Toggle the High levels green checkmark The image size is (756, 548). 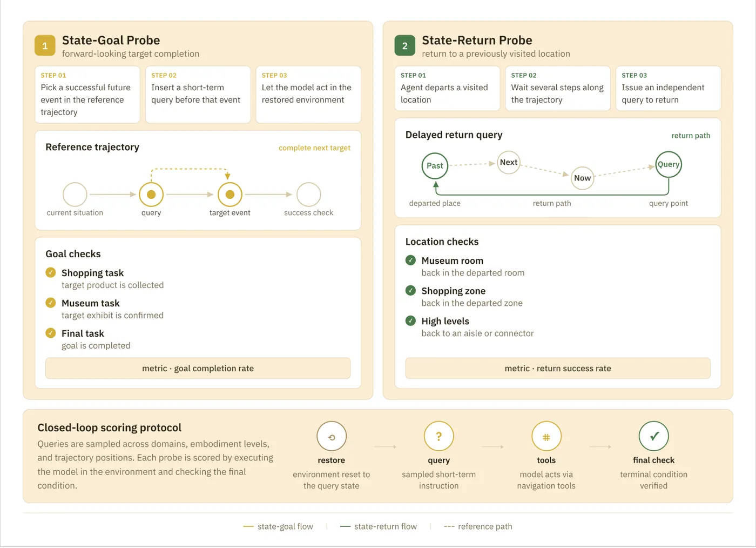coord(410,320)
